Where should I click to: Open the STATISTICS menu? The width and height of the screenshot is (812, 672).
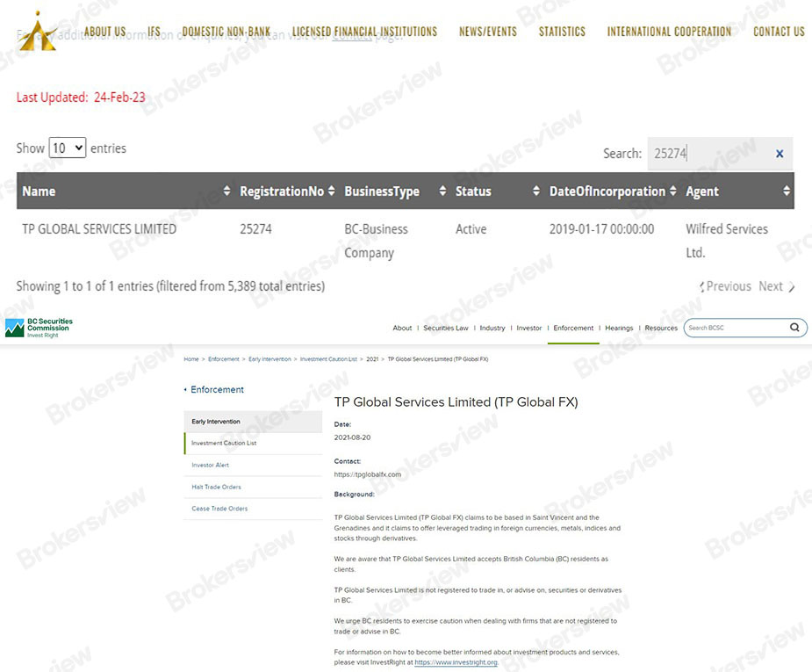coord(562,32)
